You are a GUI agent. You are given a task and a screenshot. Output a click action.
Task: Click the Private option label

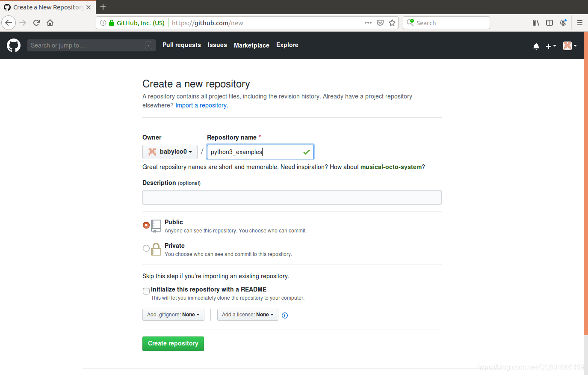174,246
